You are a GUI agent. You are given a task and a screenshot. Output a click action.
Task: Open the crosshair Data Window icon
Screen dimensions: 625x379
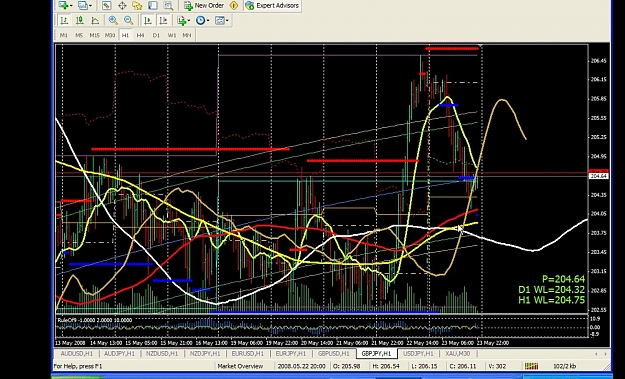click(122, 6)
